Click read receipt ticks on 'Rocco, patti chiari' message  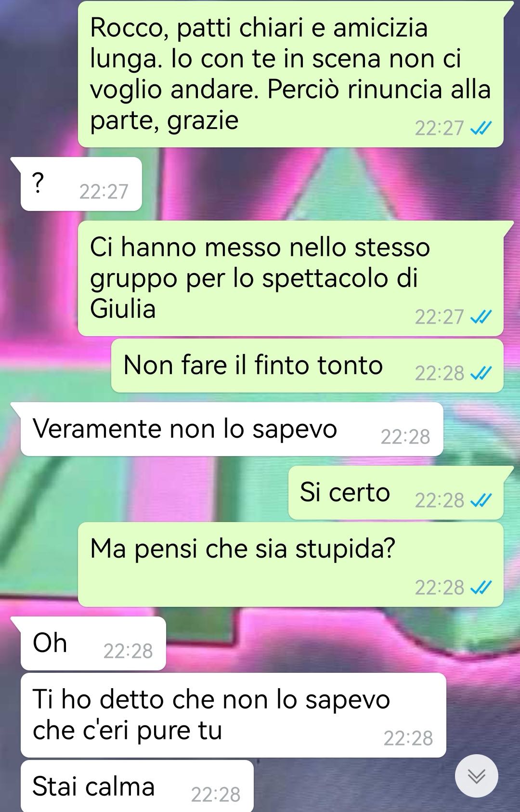coord(481,128)
